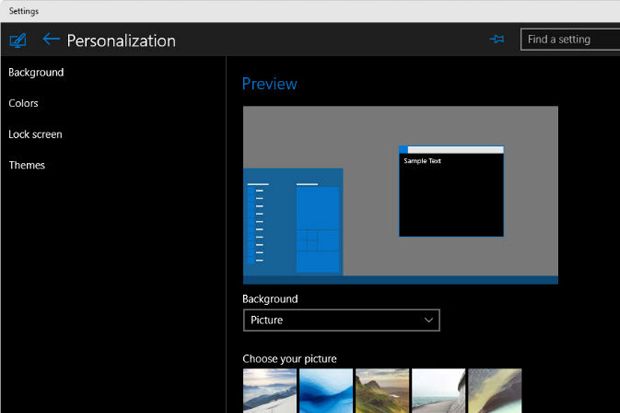Click the Personalization monitor icon
This screenshot has height=413, width=620.
pos(18,40)
